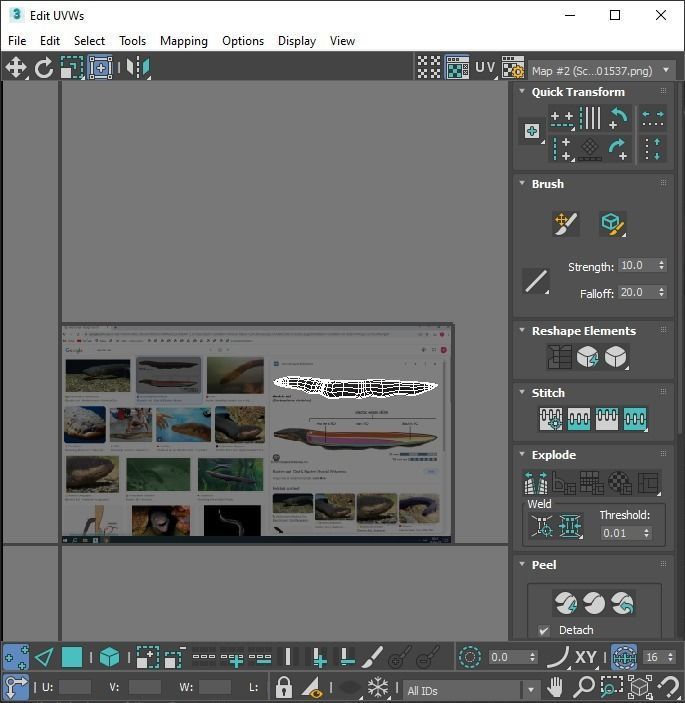Viewport: 685px width, 703px height.
Task: Select the Scale selection tool
Action: [72, 68]
